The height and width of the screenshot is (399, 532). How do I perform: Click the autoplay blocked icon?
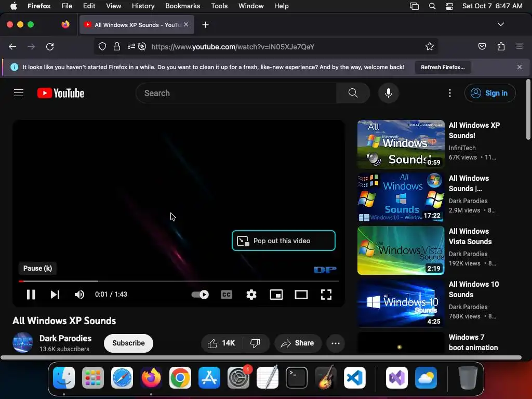click(142, 46)
